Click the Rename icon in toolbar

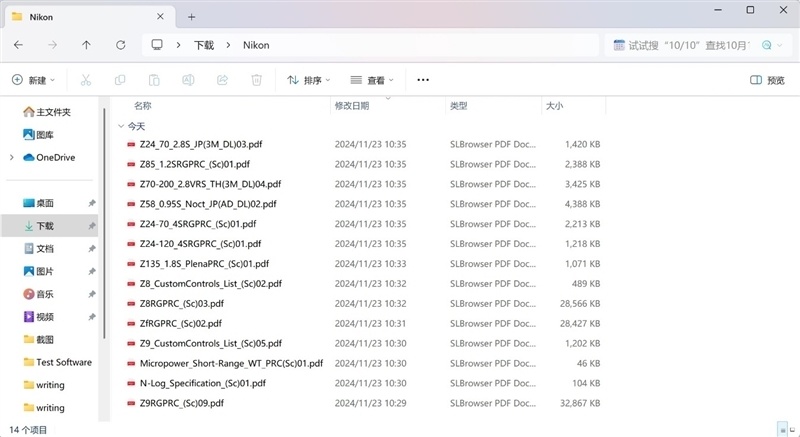188,80
